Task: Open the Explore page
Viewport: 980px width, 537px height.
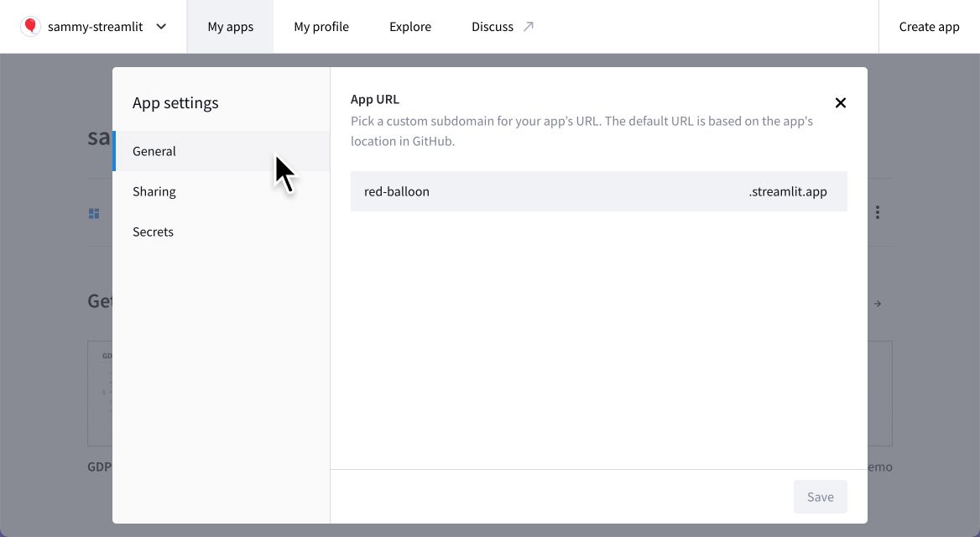Action: [x=409, y=26]
